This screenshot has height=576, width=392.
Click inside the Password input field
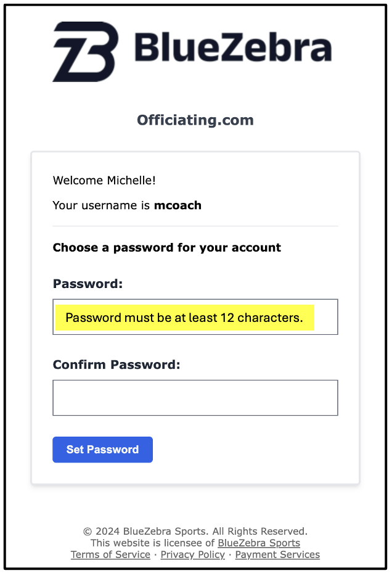195,317
